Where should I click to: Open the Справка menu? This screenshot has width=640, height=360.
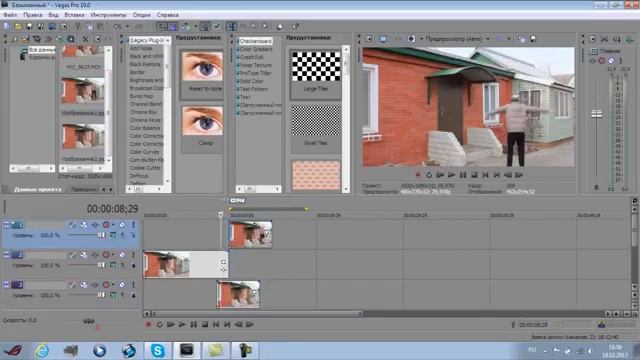[168, 15]
